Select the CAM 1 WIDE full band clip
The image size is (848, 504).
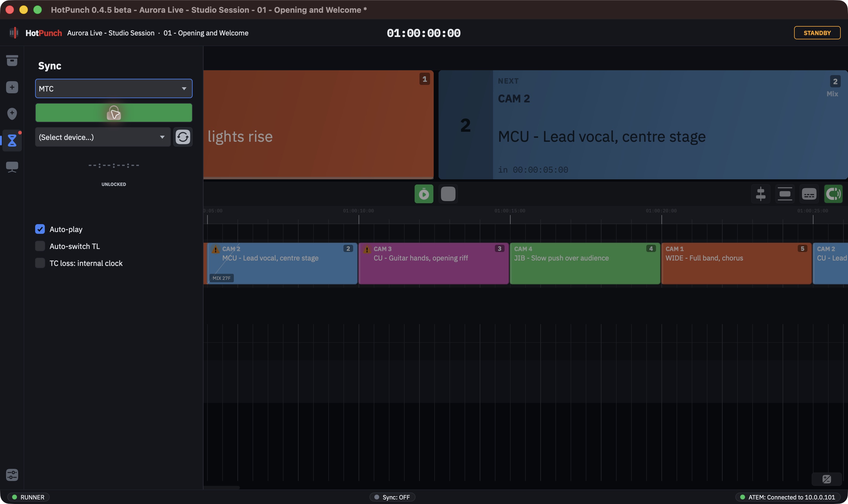point(737,264)
